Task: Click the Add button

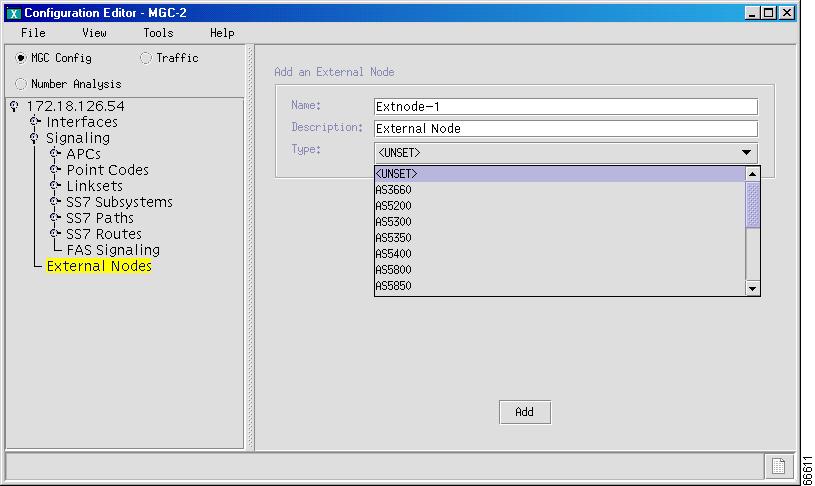Action: click(x=525, y=412)
